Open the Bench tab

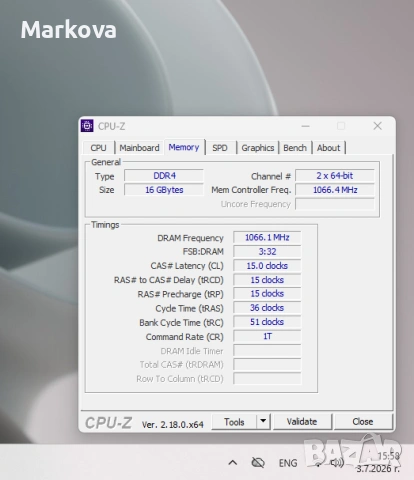[x=295, y=148]
